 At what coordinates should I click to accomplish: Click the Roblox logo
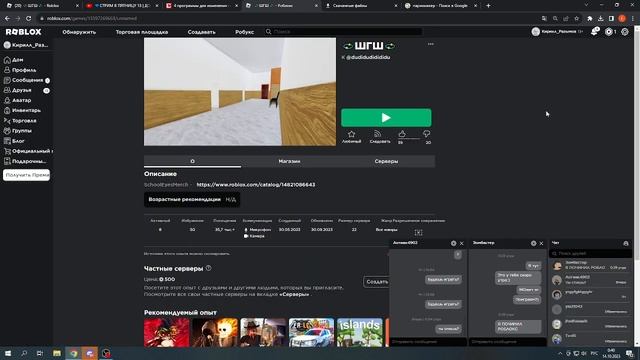point(23,32)
